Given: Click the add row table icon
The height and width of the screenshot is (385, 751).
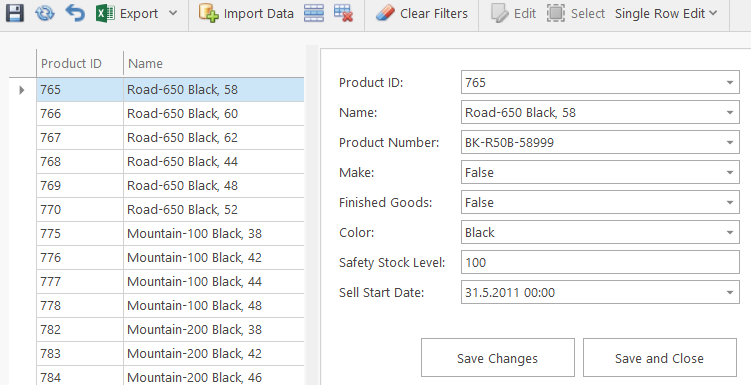Looking at the screenshot, I should (314, 13).
